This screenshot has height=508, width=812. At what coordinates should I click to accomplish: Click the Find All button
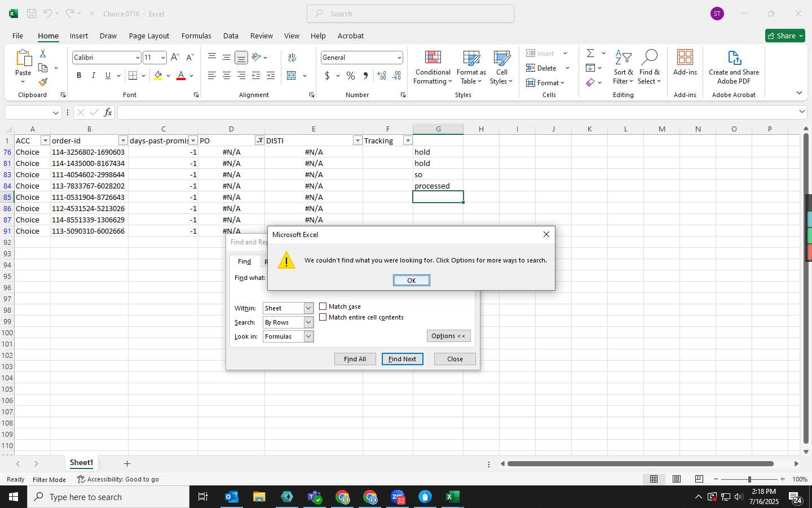355,359
